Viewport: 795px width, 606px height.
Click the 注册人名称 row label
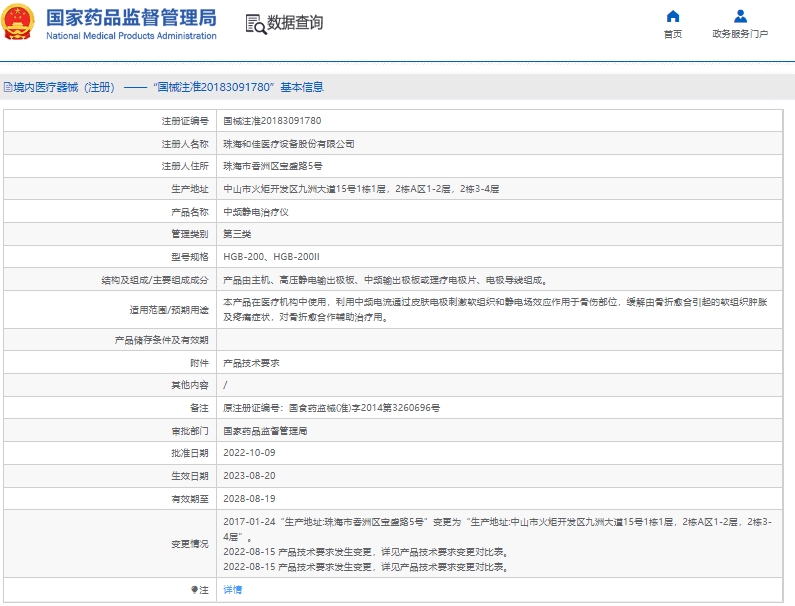(x=185, y=144)
